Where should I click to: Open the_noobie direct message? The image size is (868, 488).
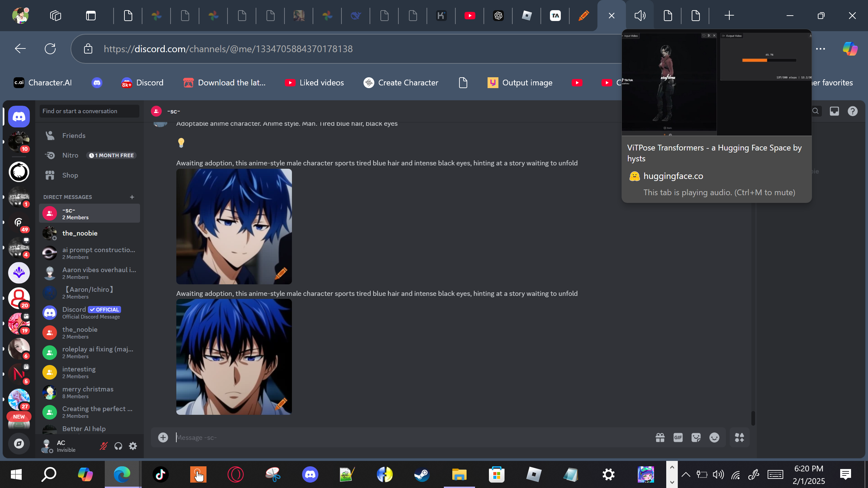(80, 233)
